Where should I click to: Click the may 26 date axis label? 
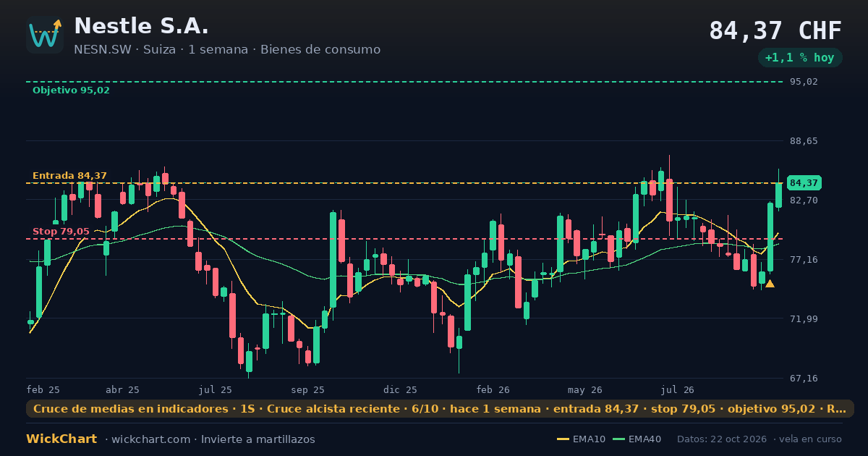[x=586, y=389]
